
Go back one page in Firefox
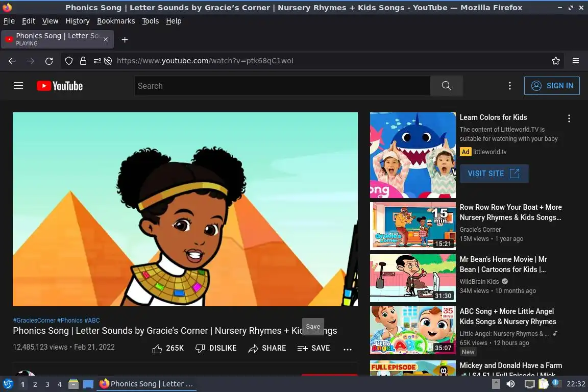[12, 61]
